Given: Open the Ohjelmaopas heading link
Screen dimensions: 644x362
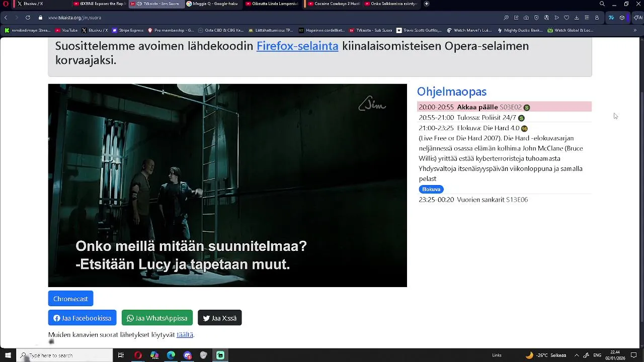Looking at the screenshot, I should 452,92.
